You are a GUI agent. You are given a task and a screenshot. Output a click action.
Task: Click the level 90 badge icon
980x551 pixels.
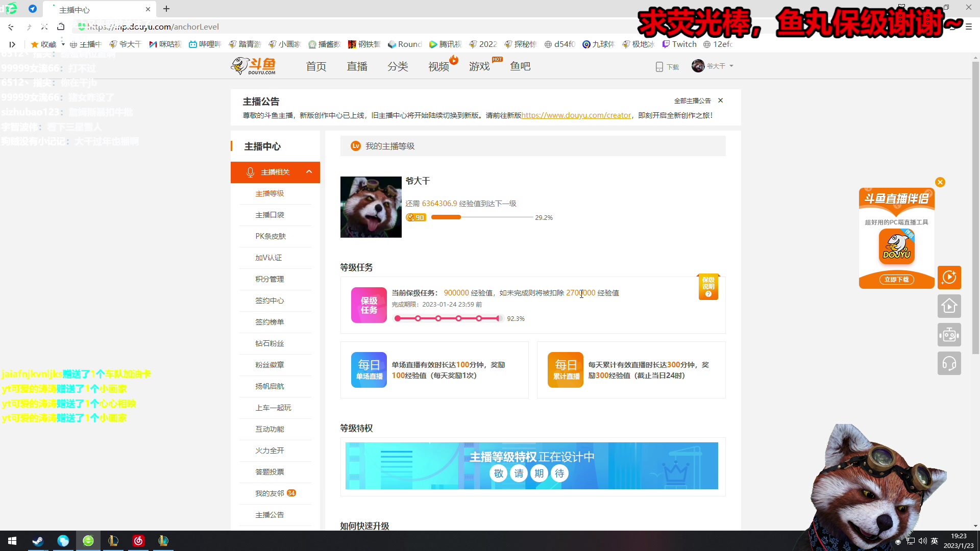416,217
